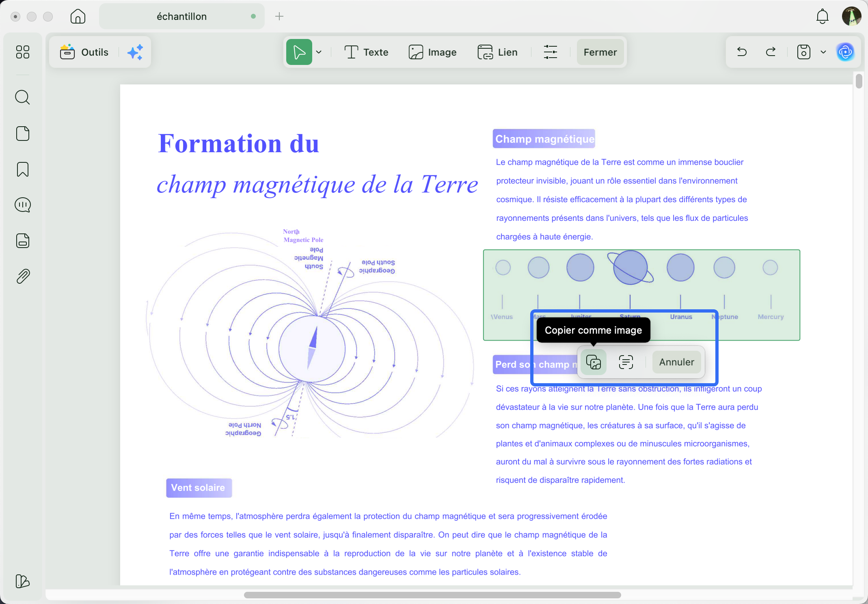Screen dimensions: 868x604
Task: Expand the selection tool dropdown arrow
Action: click(319, 52)
